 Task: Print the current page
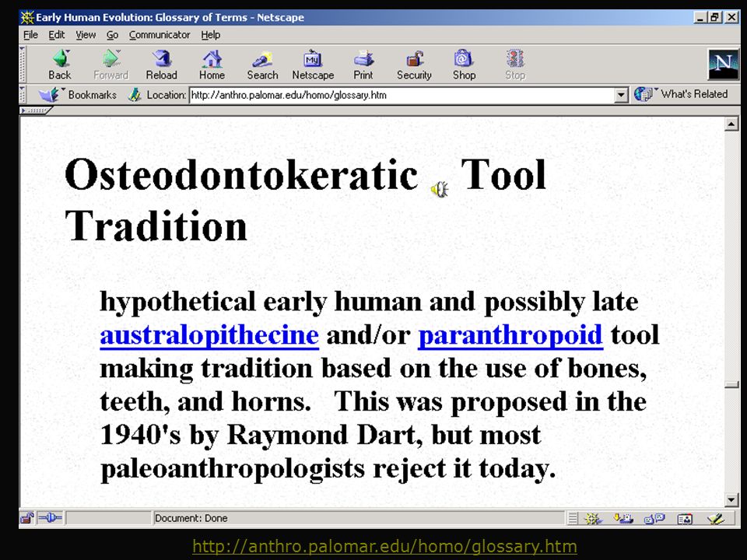click(363, 65)
